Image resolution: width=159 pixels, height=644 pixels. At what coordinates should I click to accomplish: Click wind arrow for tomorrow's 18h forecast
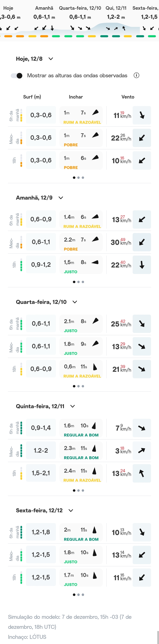click(142, 265)
